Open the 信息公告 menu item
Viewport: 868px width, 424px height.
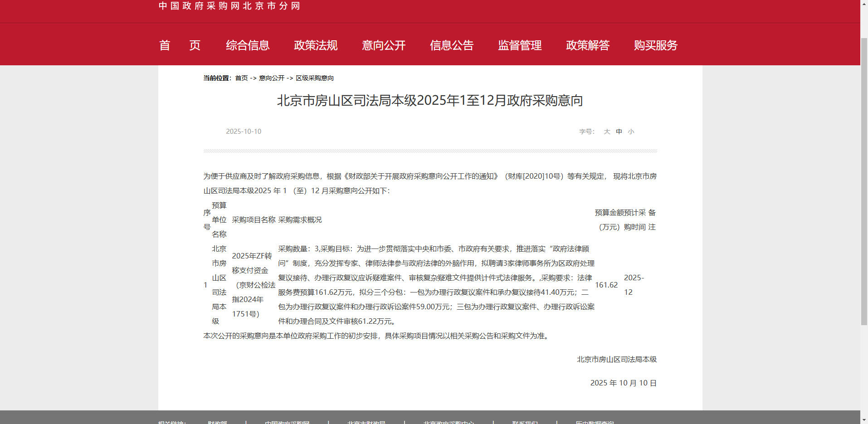click(x=452, y=45)
